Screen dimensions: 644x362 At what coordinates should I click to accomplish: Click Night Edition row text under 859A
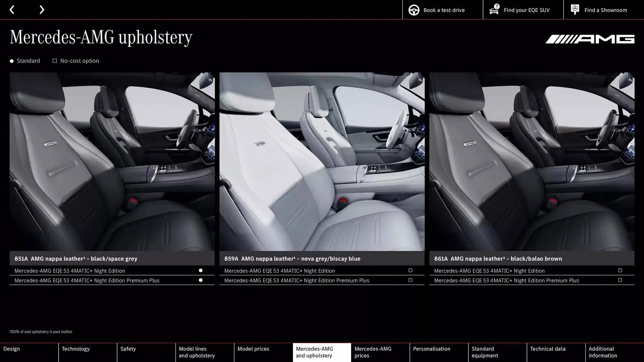point(279,271)
